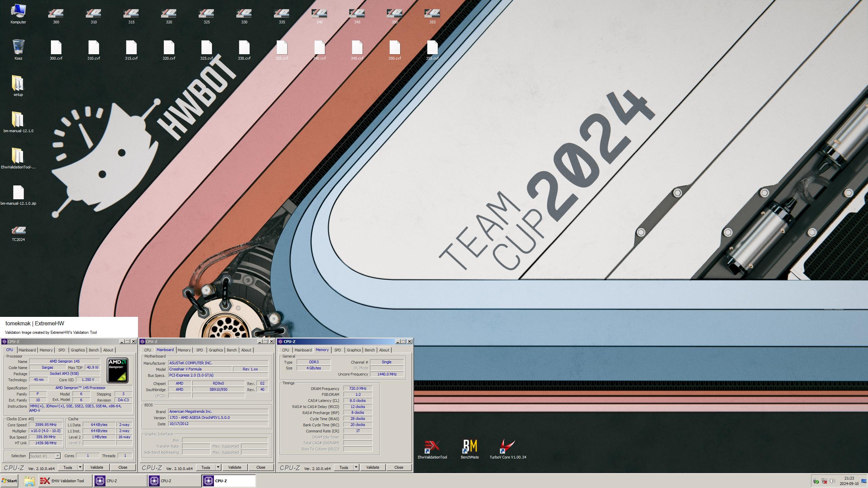Click the volume speaker tray icon
Image resolution: width=868 pixels, height=488 pixels.
[x=832, y=481]
